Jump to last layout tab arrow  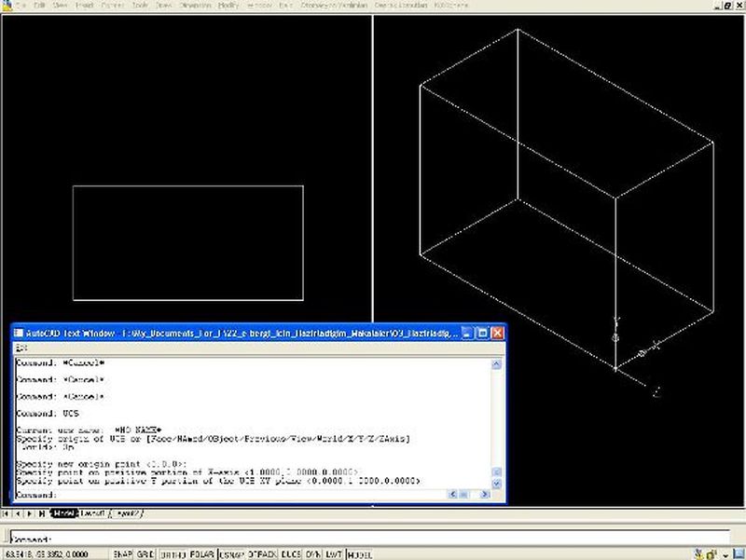43,513
